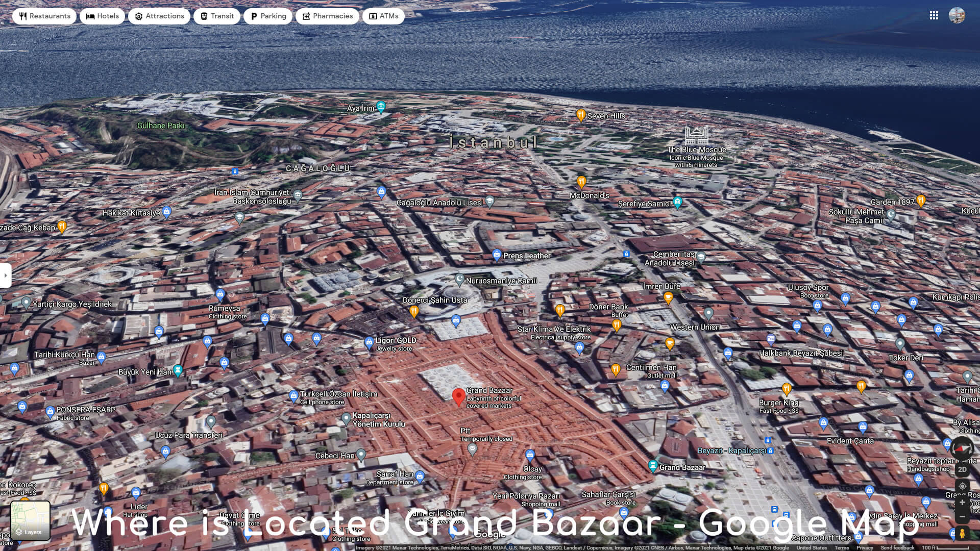Image resolution: width=980 pixels, height=551 pixels.
Task: Display Transit stations via the toolbar
Action: point(216,16)
